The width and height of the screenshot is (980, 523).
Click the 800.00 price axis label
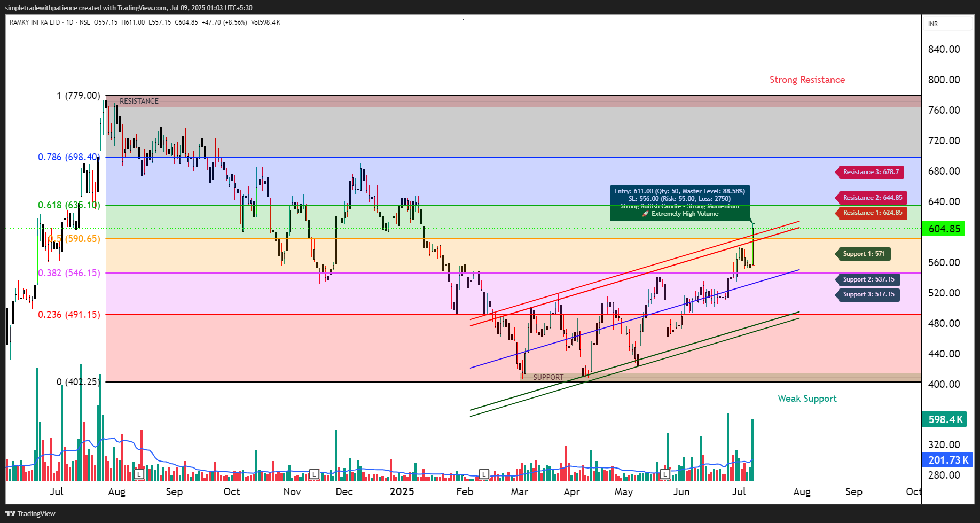[x=944, y=80]
